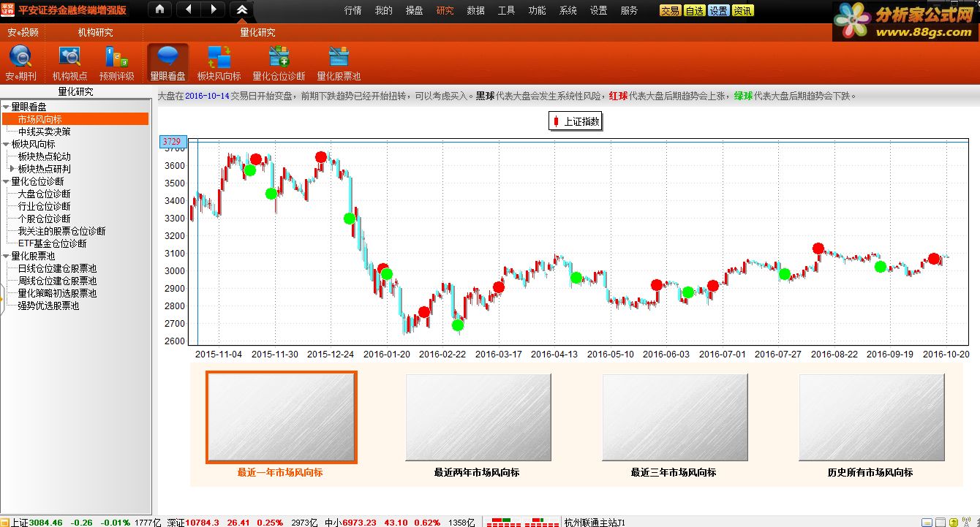
Task: Click the yellow up-arrow status icon
Action: [954, 523]
